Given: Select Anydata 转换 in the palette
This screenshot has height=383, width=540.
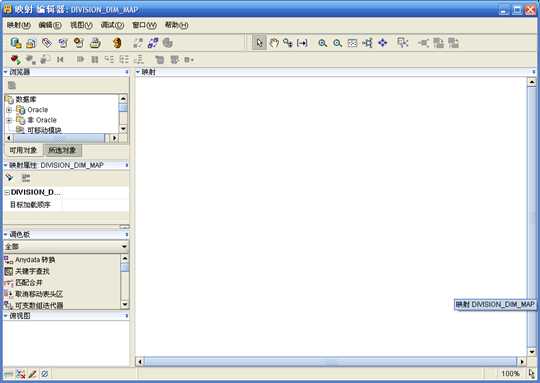Looking at the screenshot, I should click(x=35, y=260).
